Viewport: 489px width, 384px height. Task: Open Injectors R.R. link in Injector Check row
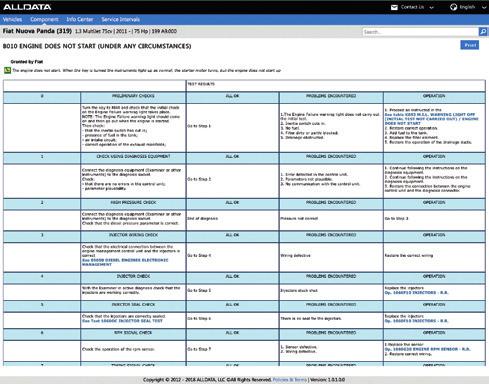tap(416, 293)
